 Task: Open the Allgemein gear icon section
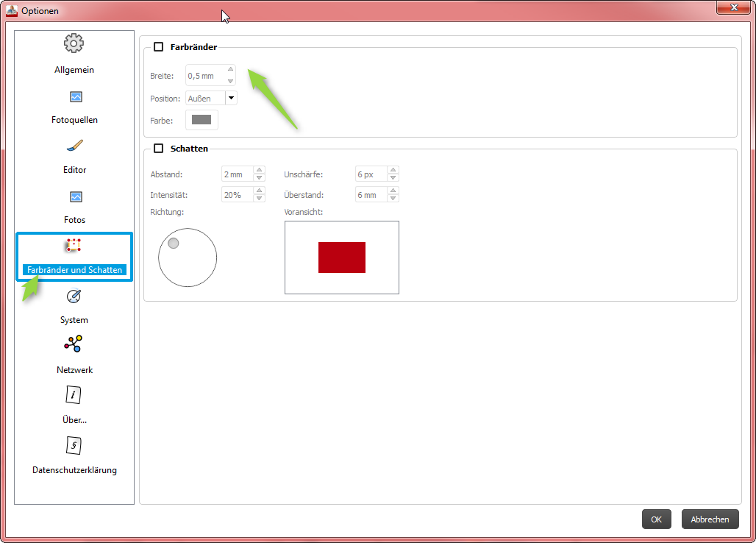point(74,44)
